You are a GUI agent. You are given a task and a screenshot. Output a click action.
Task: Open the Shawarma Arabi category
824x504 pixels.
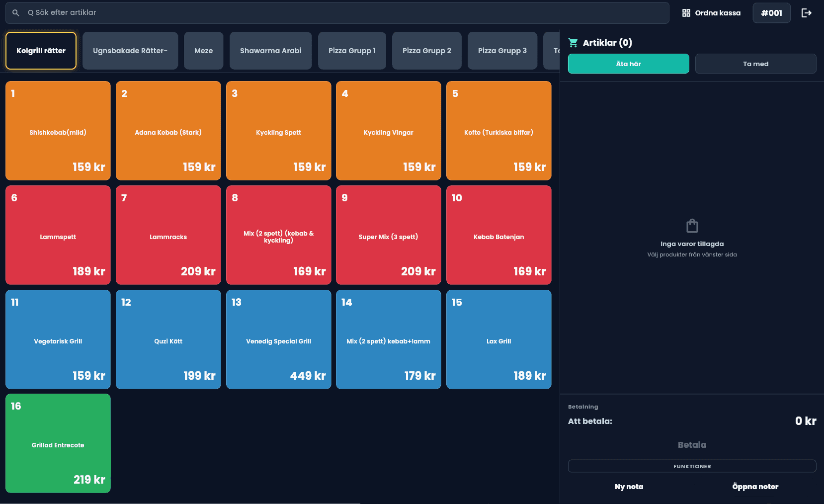click(270, 50)
